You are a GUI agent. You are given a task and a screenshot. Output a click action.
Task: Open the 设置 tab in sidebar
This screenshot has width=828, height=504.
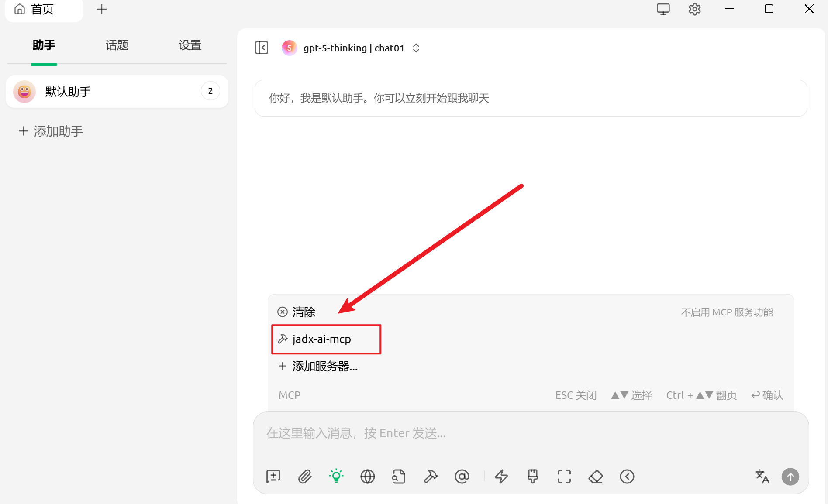190,45
